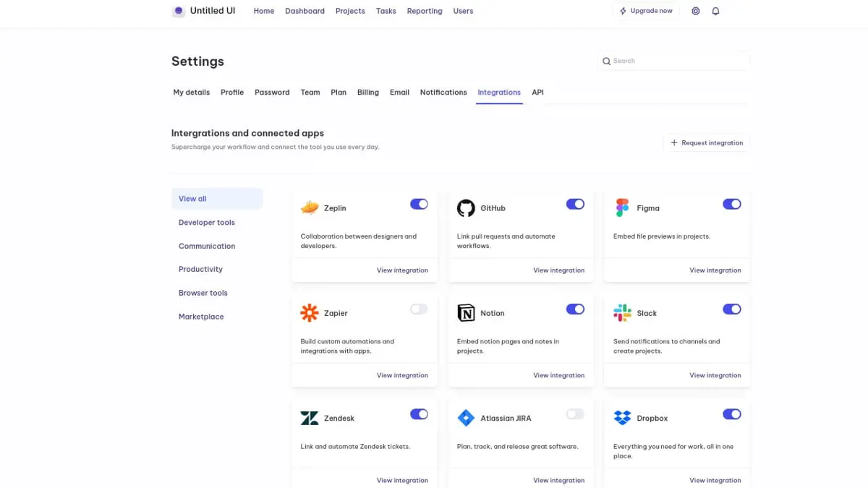Enable the Zapier integration toggle

(419, 309)
